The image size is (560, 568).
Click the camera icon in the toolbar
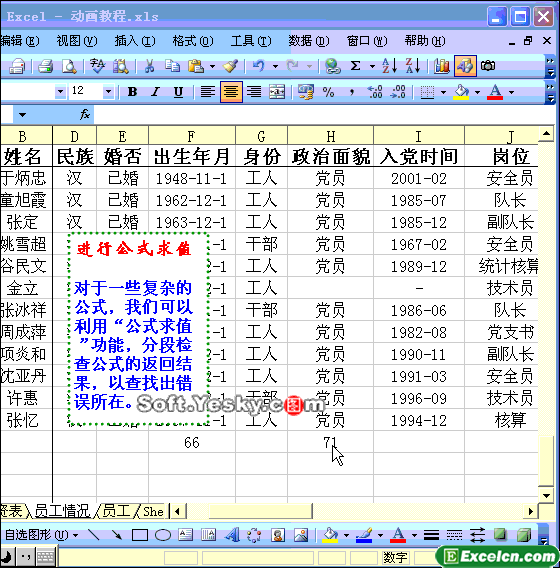[488, 66]
